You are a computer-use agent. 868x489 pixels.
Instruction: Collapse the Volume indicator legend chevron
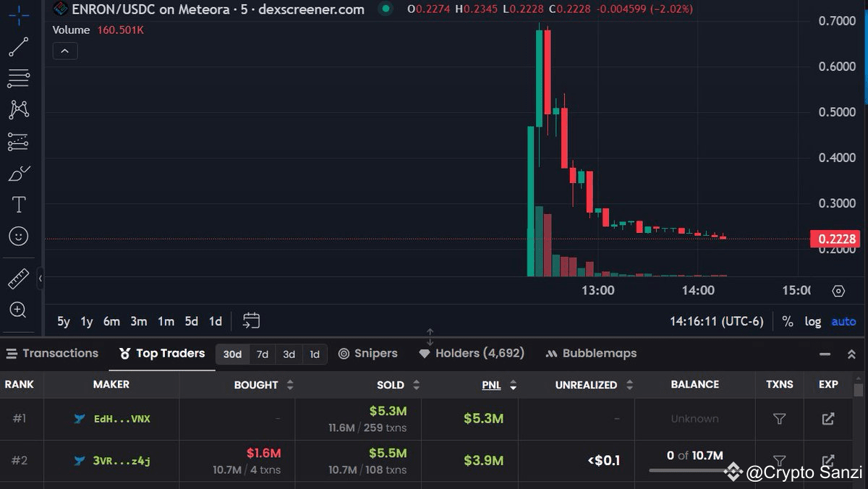pyautogui.click(x=64, y=51)
